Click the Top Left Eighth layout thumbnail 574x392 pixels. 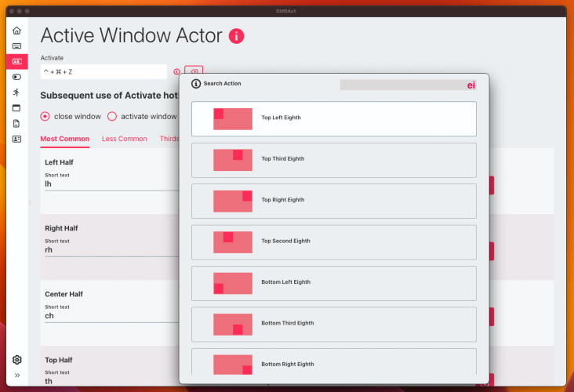pos(233,119)
